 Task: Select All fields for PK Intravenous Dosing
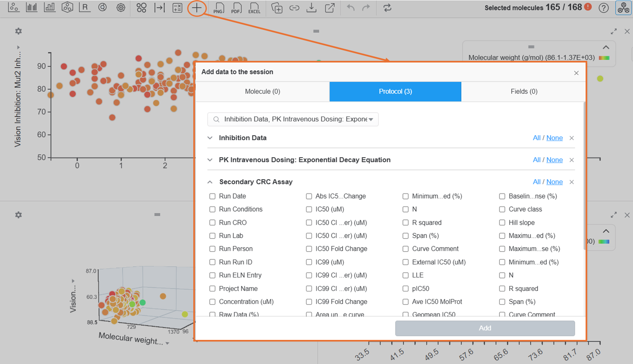[x=537, y=160]
